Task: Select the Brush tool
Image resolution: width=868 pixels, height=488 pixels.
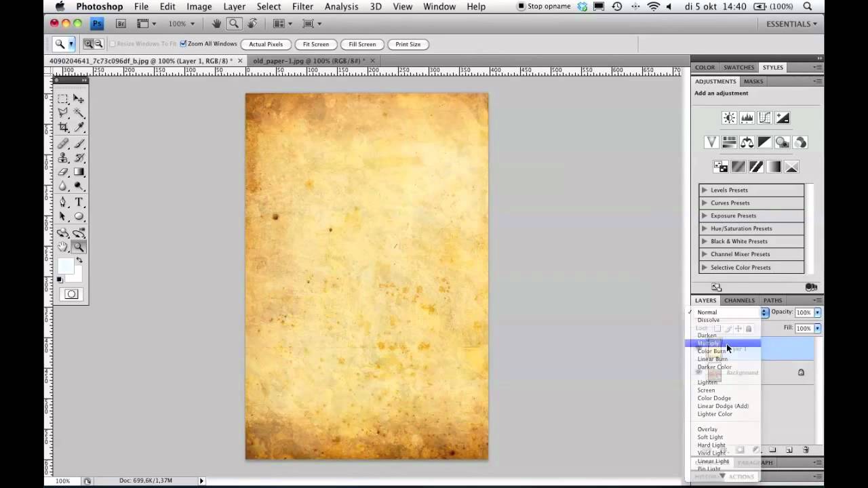Action: pyautogui.click(x=79, y=144)
